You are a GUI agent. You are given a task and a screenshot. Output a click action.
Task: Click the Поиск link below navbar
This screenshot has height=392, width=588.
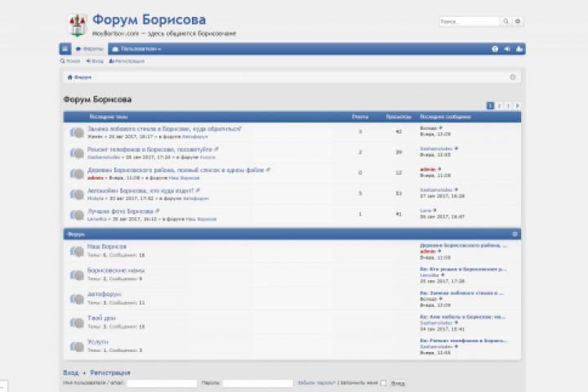tap(70, 60)
